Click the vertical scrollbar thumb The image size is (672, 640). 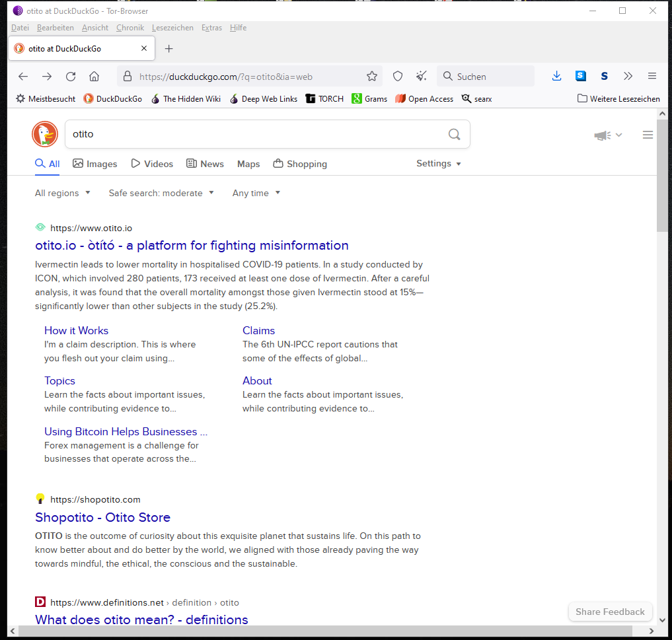pos(662,176)
